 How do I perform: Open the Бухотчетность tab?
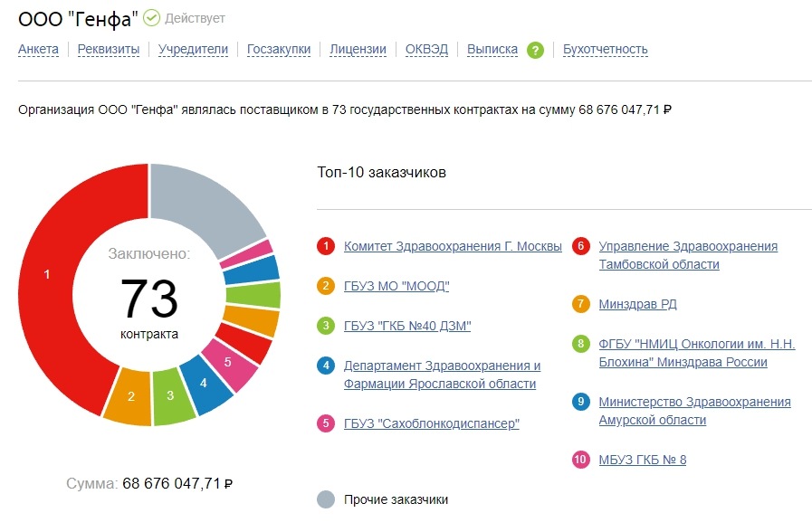(606, 49)
